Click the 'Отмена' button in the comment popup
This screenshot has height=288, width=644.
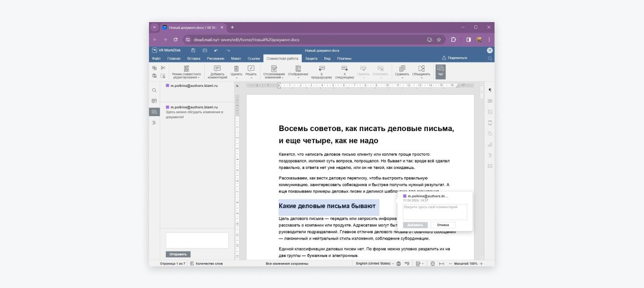click(x=443, y=224)
